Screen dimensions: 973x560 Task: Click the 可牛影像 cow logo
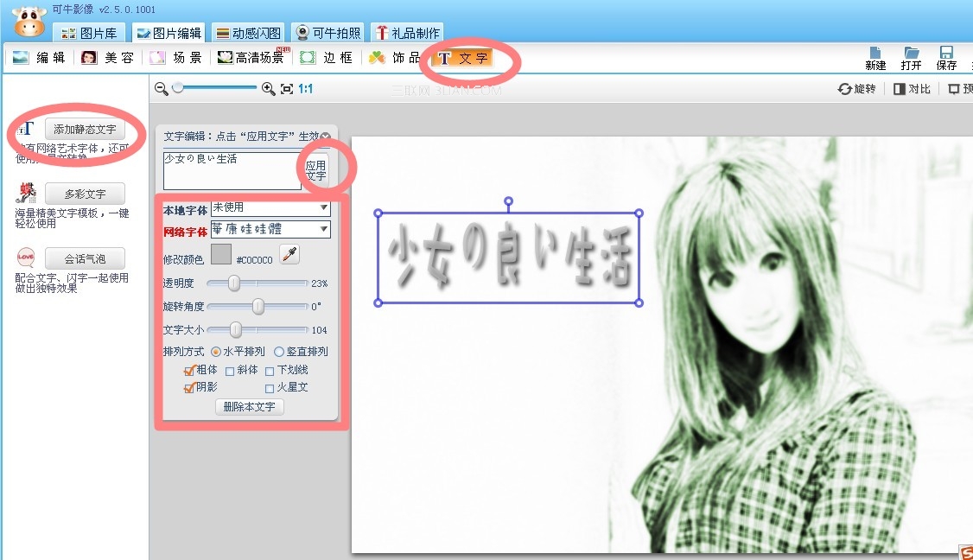(x=29, y=21)
